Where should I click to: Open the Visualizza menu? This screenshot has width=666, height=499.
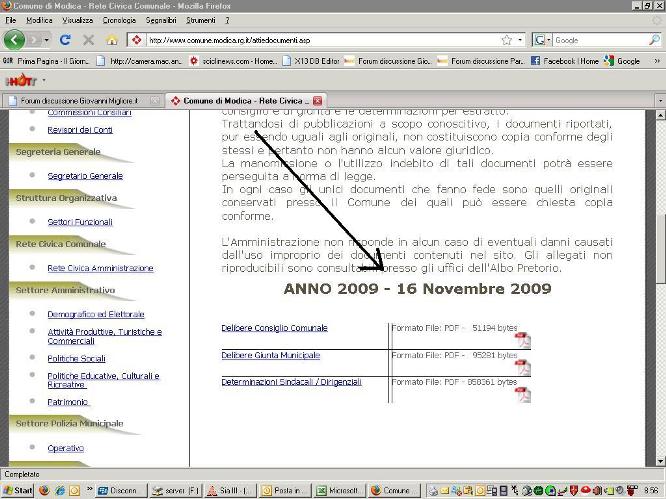click(77, 20)
